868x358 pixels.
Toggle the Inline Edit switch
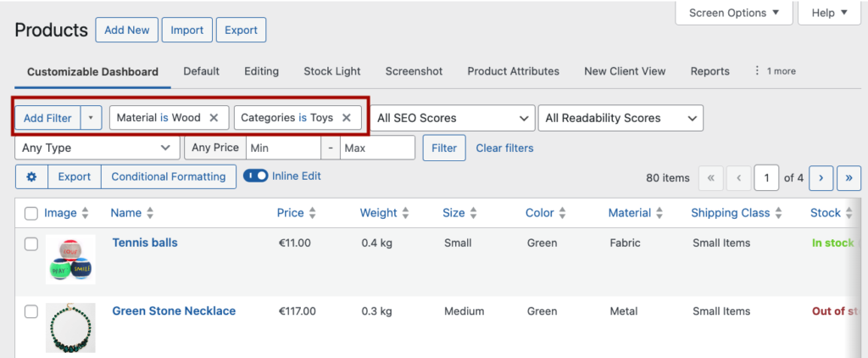pos(255,176)
